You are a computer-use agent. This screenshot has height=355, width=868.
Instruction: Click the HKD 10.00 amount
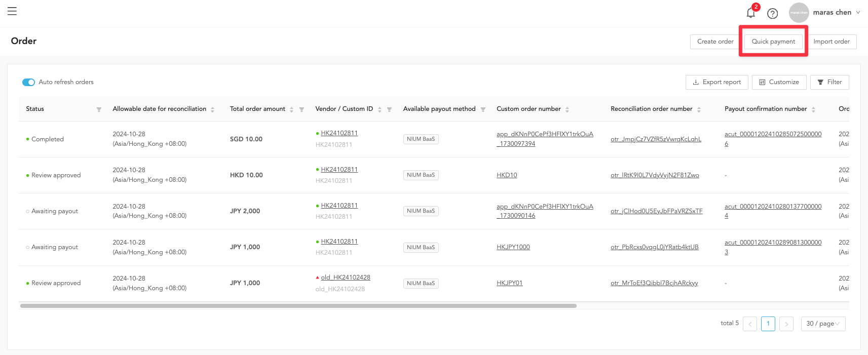[246, 175]
